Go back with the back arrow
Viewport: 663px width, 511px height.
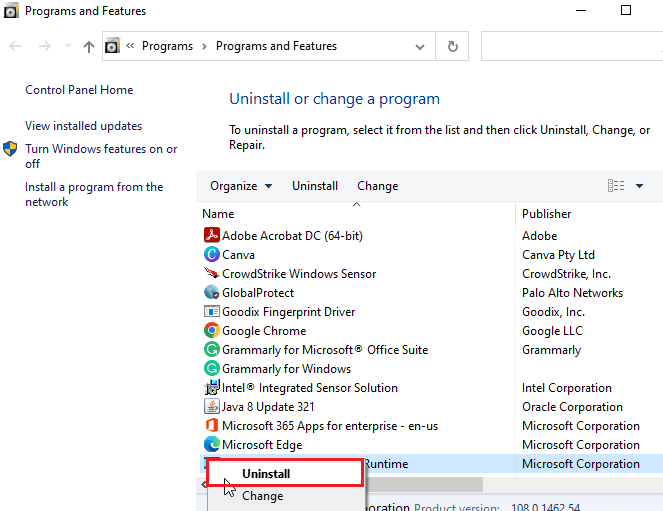tap(15, 46)
